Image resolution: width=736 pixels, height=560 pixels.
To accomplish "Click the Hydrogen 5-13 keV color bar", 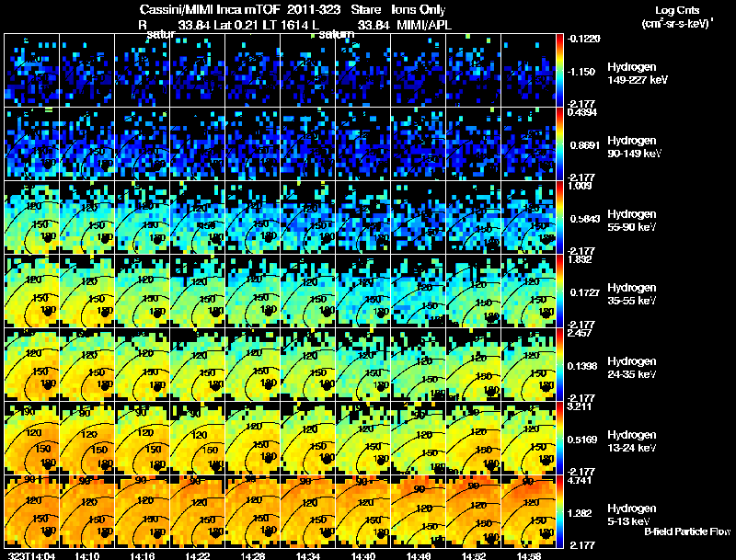I will [x=559, y=512].
